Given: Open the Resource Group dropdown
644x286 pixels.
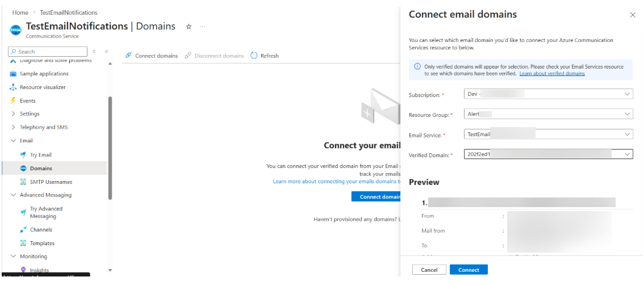Looking at the screenshot, I should (x=548, y=114).
